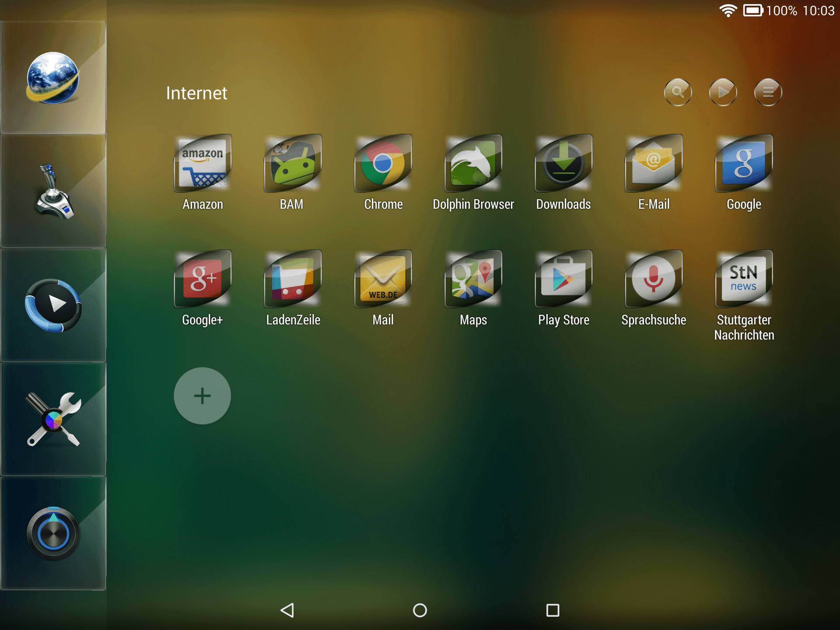
Task: Launch the Play Store
Action: pyautogui.click(x=563, y=279)
